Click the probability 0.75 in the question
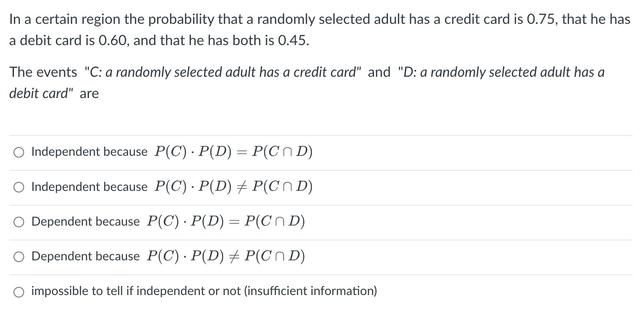The image size is (644, 315). (539, 19)
